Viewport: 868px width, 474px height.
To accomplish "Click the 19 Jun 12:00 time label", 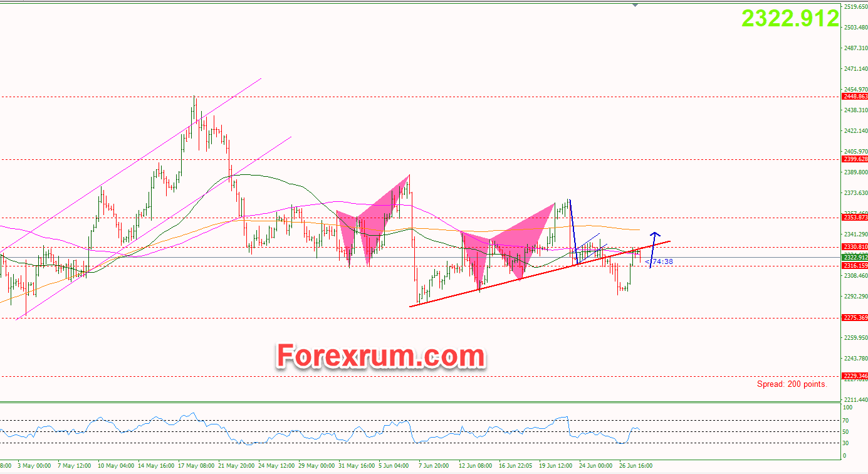I will (x=555, y=466).
